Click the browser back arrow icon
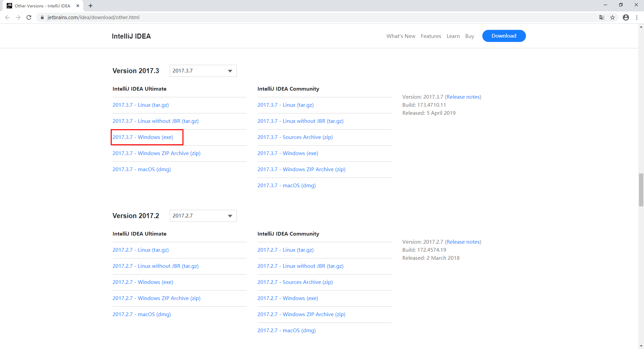 click(7, 17)
